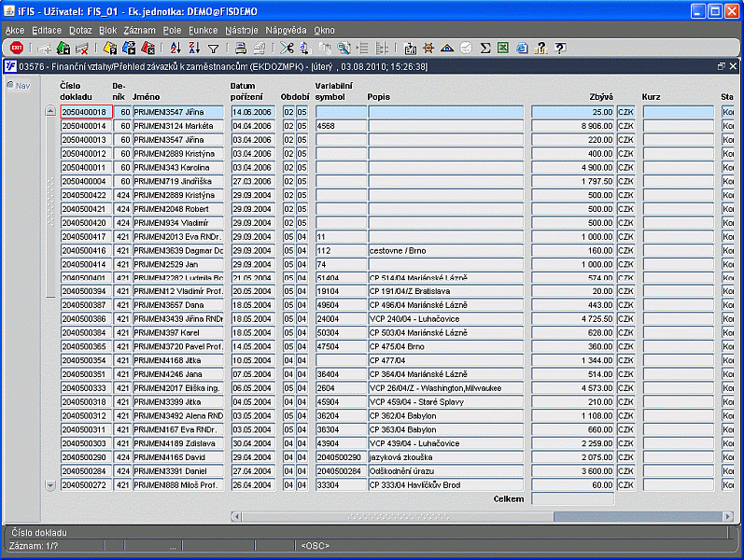Click name PRIJMENI4189 Zdislava
The width and height of the screenshot is (744, 560).
[178, 443]
